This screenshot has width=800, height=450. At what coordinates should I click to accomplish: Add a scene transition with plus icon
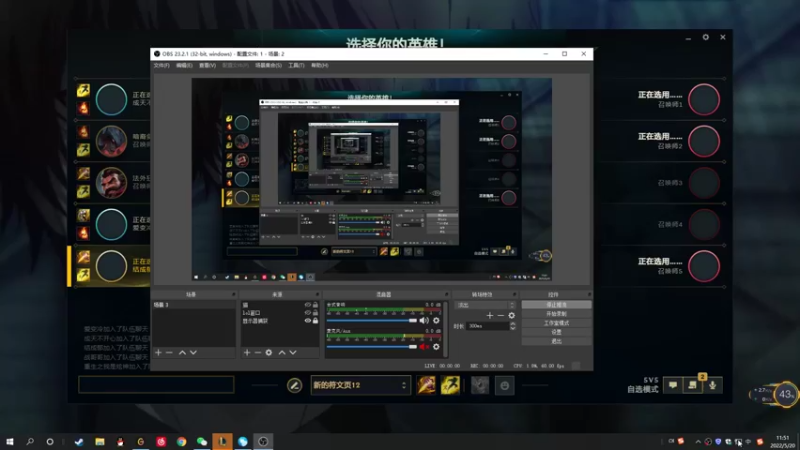pyautogui.click(x=490, y=316)
